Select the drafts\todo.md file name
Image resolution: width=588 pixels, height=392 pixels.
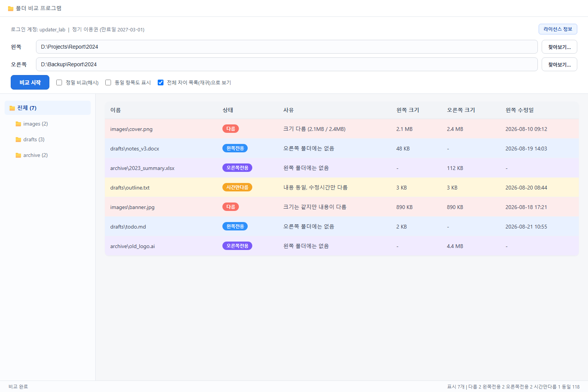point(128,227)
